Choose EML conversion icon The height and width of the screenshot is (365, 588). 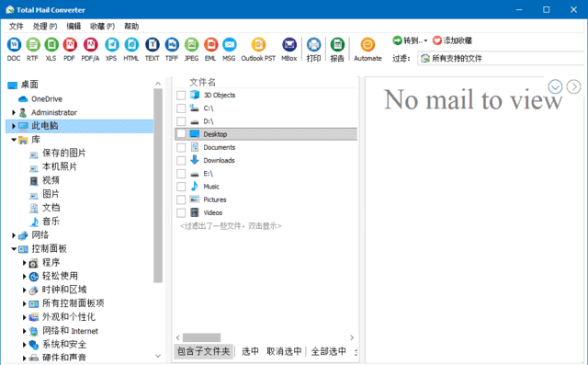pos(210,45)
